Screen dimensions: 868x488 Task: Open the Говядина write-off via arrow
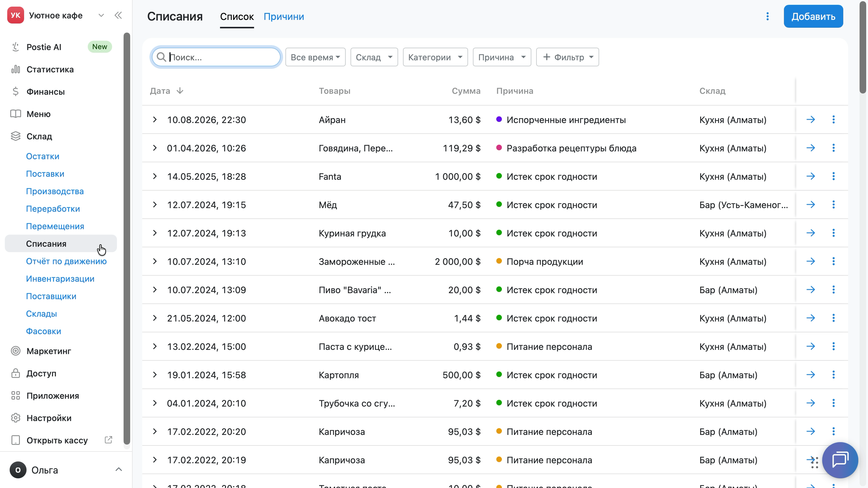pyautogui.click(x=810, y=148)
